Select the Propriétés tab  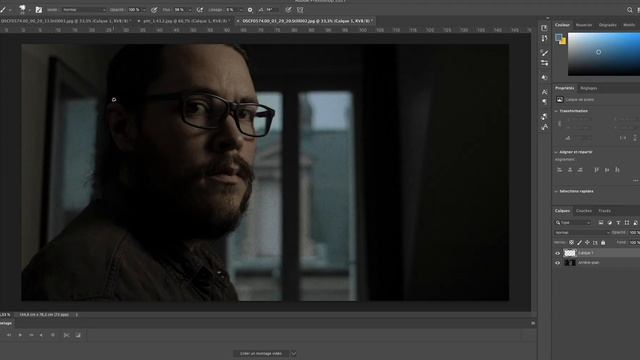564,88
